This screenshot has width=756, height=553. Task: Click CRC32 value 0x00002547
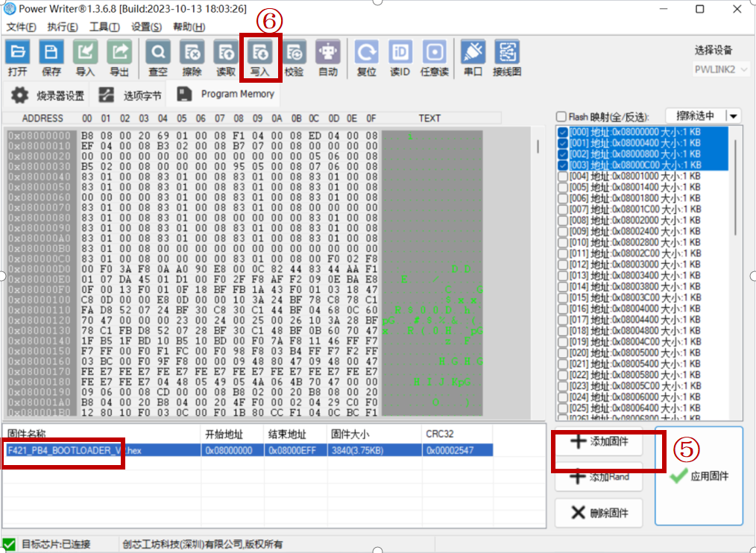tap(450, 450)
